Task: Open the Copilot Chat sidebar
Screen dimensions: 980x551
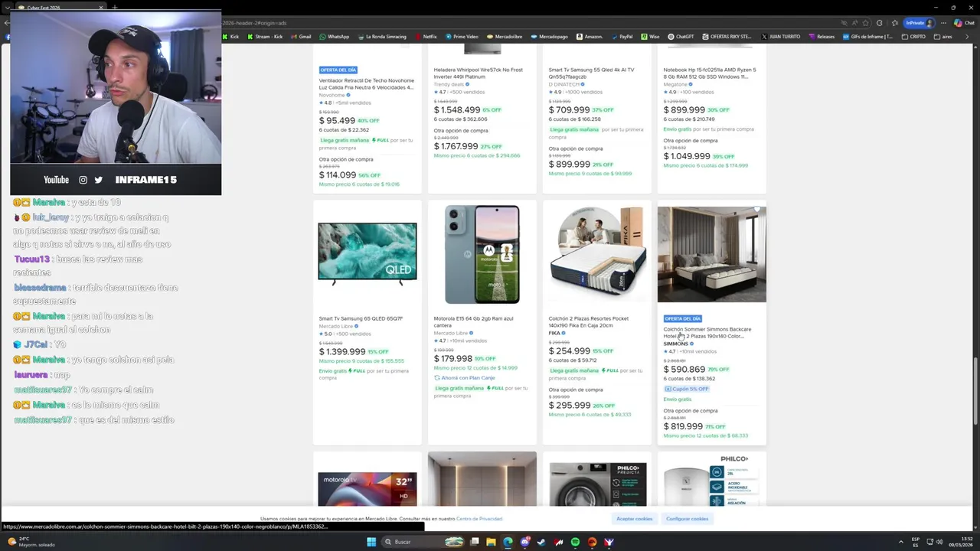Action: click(962, 23)
